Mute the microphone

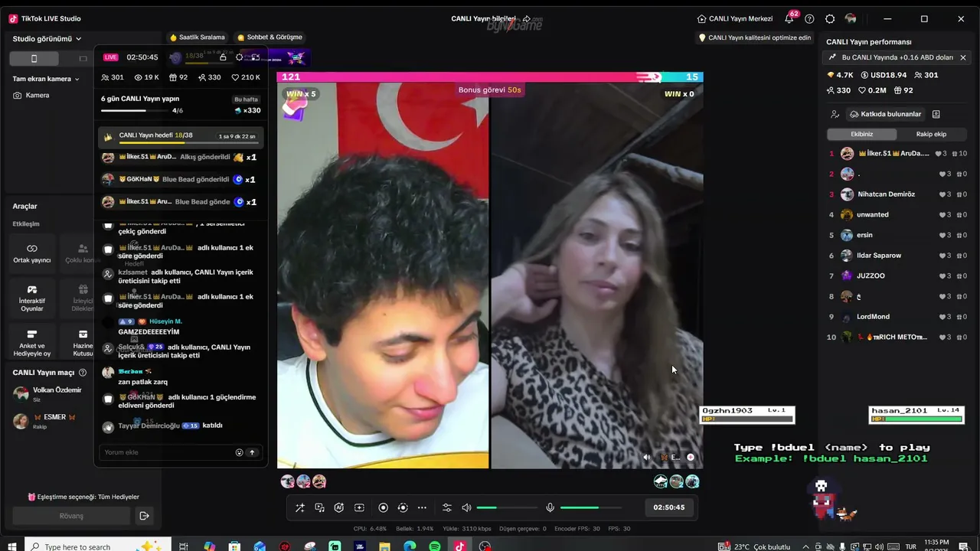pyautogui.click(x=550, y=507)
